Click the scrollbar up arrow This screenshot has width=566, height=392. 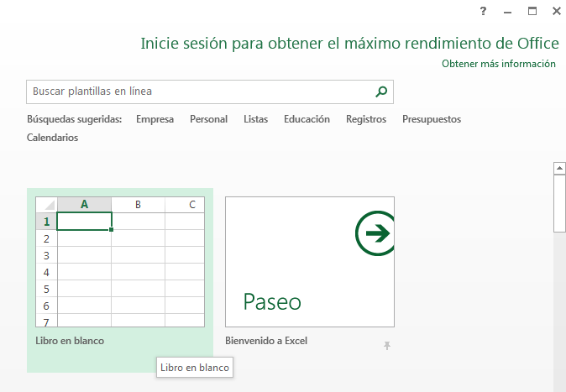(x=559, y=168)
